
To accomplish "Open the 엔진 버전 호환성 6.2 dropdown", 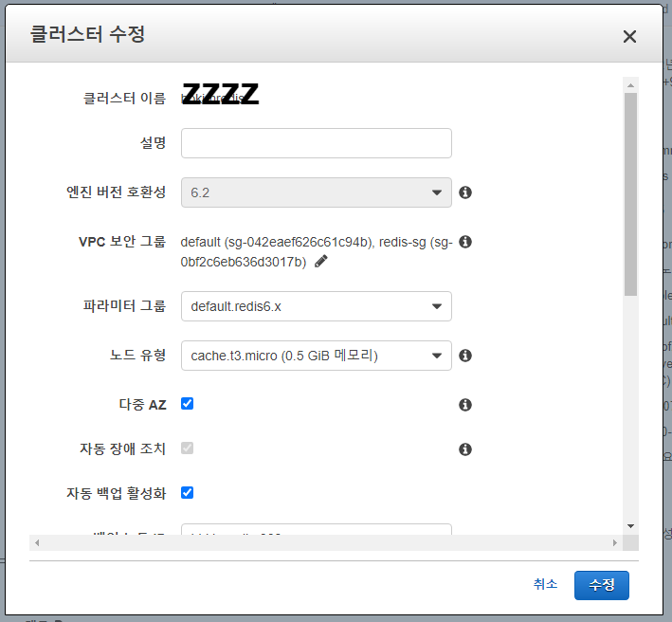I will pos(317,192).
